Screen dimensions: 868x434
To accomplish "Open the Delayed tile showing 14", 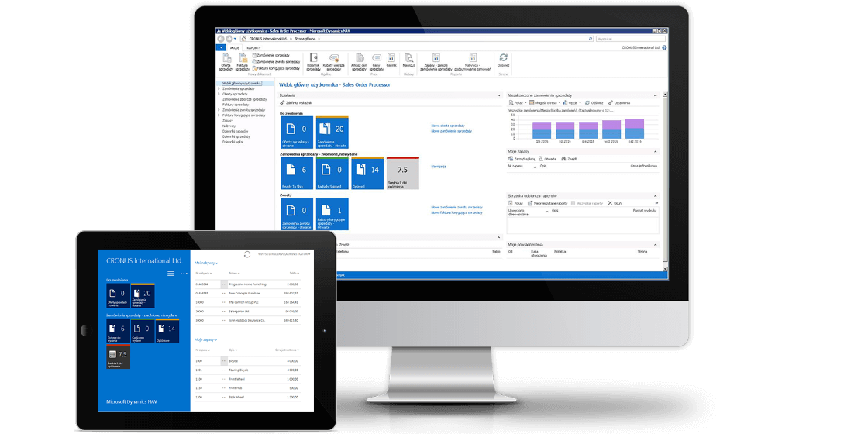I will (367, 174).
